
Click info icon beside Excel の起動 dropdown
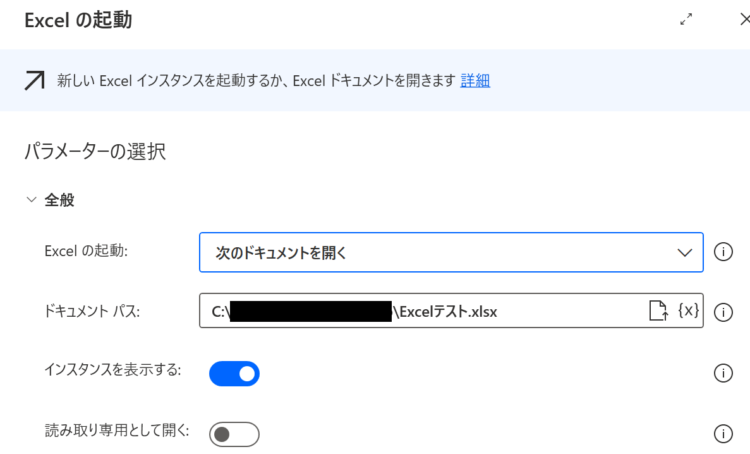[x=723, y=252]
